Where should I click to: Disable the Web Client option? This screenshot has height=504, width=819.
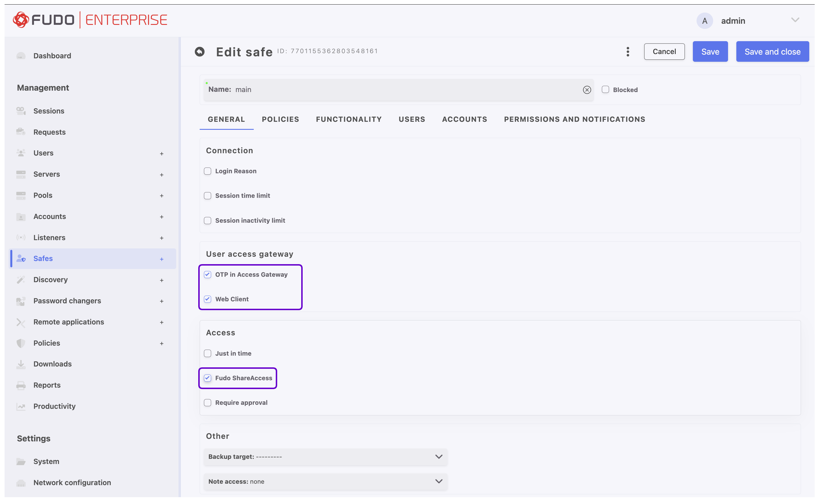207,299
